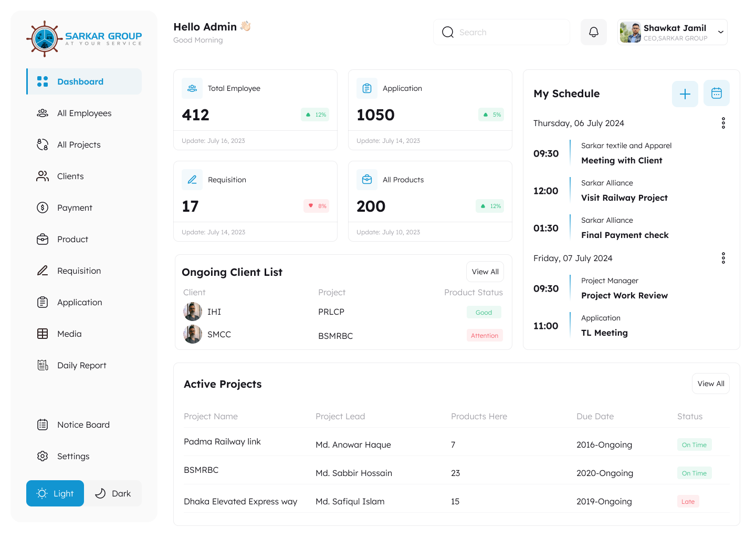Click project lead Md. Anowar Haque
Viewport: 756px width, 538px height.
pos(353,444)
